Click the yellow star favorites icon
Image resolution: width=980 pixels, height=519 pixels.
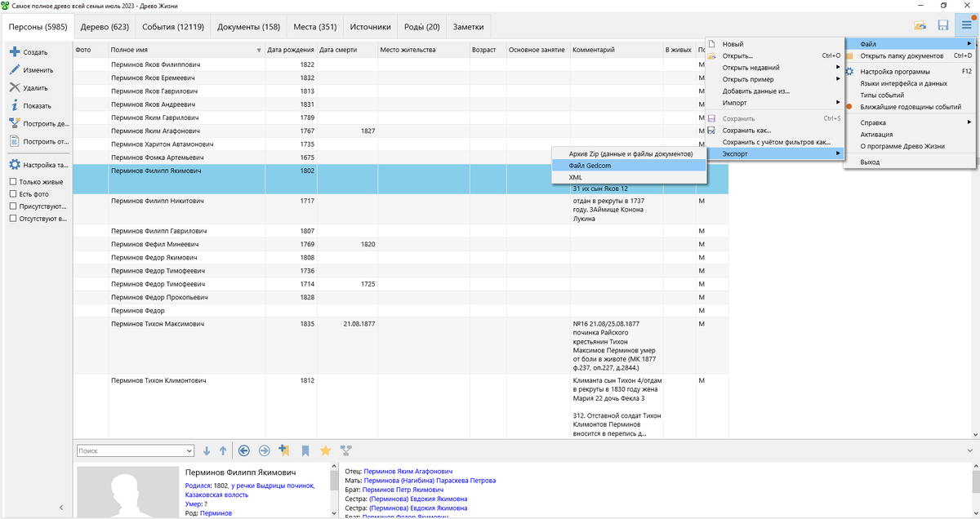coord(325,450)
